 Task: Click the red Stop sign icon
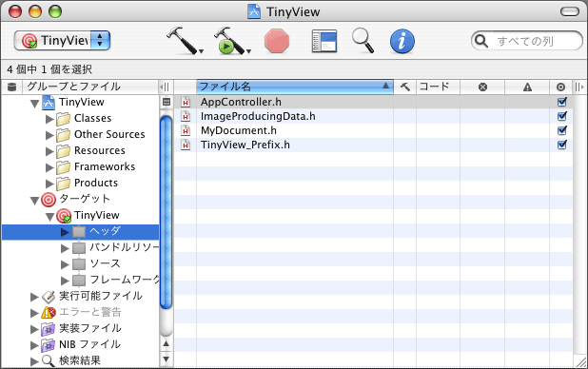277,41
